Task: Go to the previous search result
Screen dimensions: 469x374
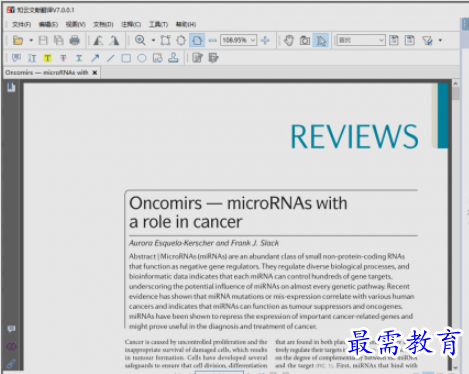Action: 394,40
